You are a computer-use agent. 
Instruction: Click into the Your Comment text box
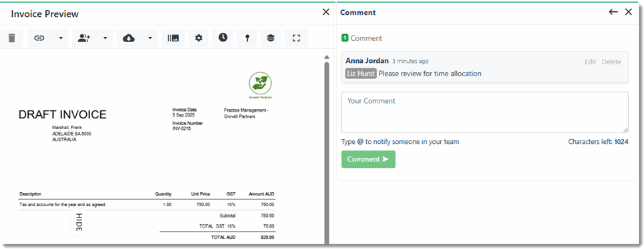pyautogui.click(x=484, y=112)
